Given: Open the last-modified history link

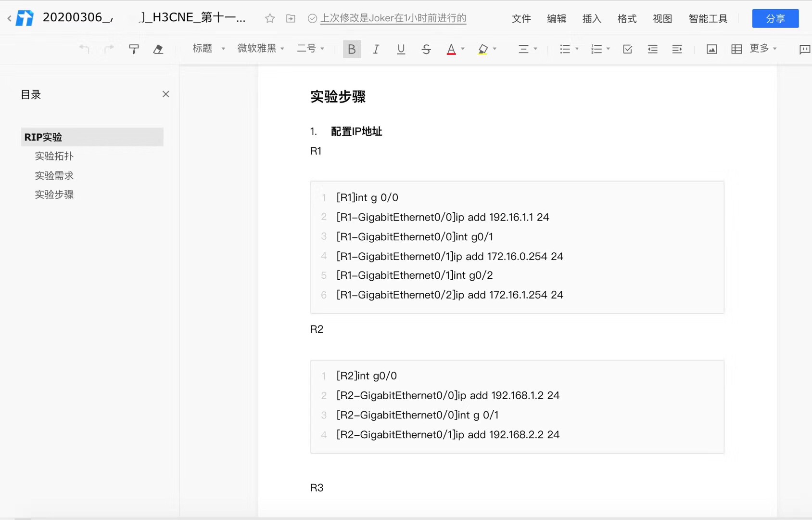Looking at the screenshot, I should coord(393,18).
